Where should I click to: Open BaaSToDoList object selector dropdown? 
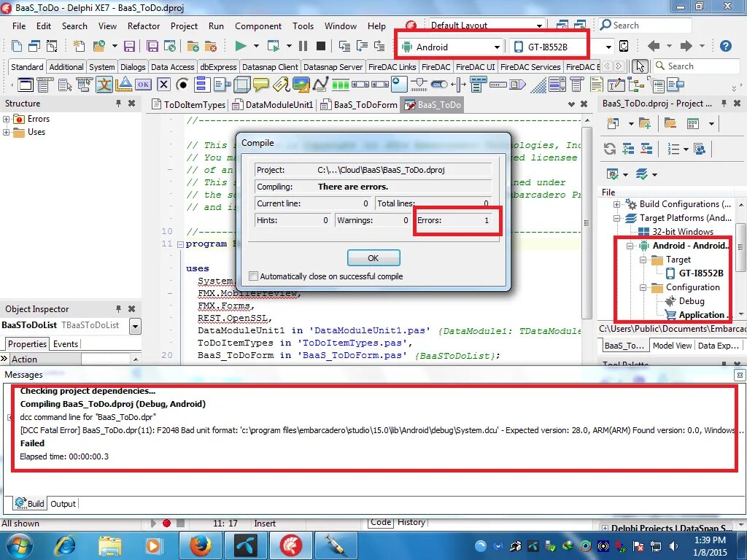coord(135,326)
